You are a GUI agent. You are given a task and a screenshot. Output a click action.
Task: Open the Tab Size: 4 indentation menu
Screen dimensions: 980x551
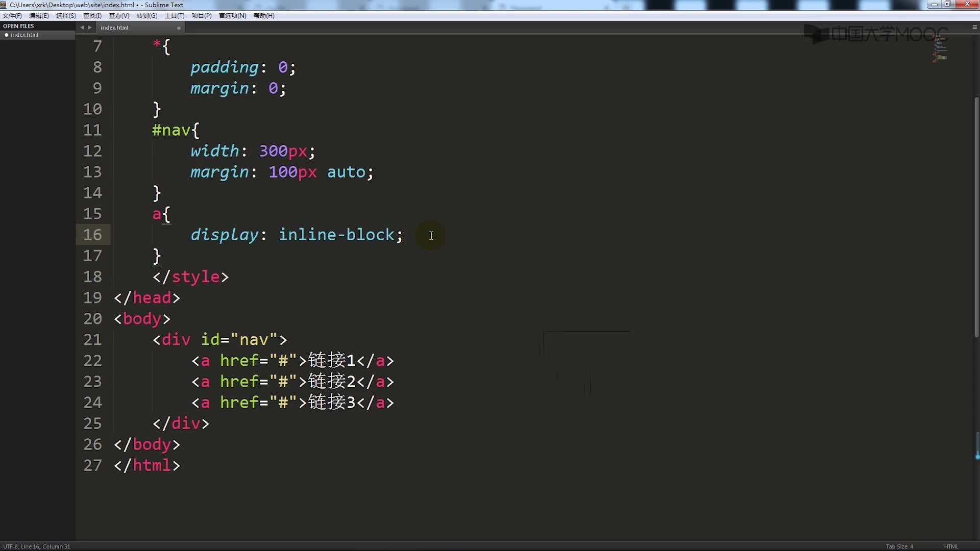899,546
